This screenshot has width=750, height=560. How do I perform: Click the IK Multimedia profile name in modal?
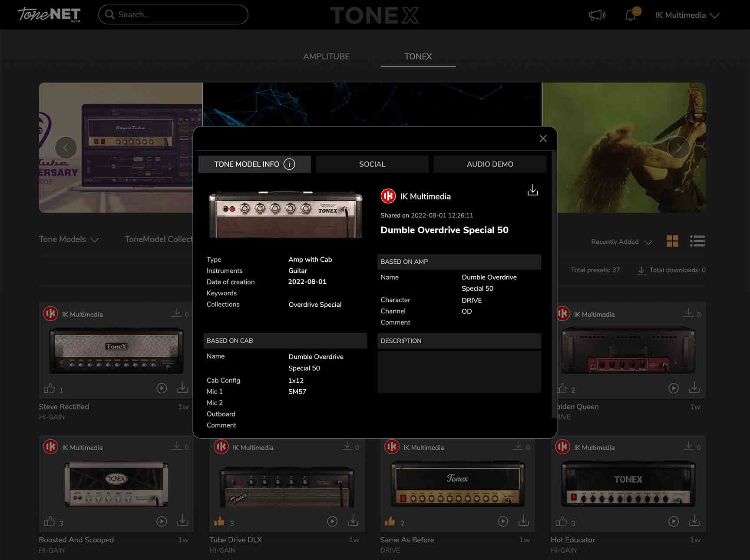point(425,196)
